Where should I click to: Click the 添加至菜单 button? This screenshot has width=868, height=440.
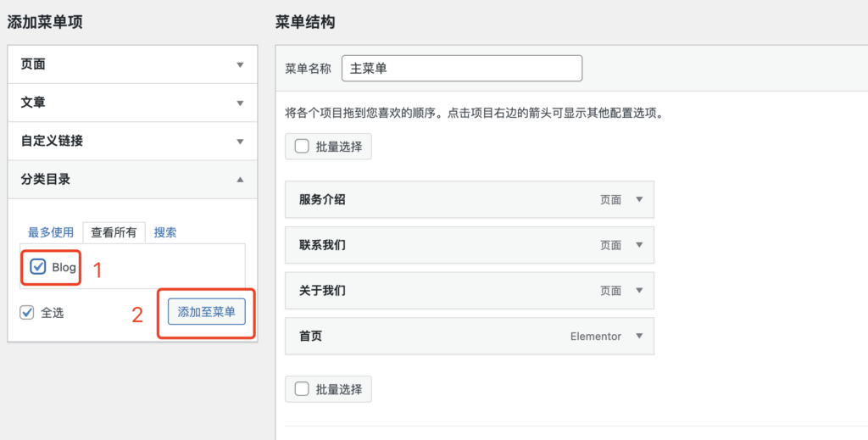(x=207, y=312)
